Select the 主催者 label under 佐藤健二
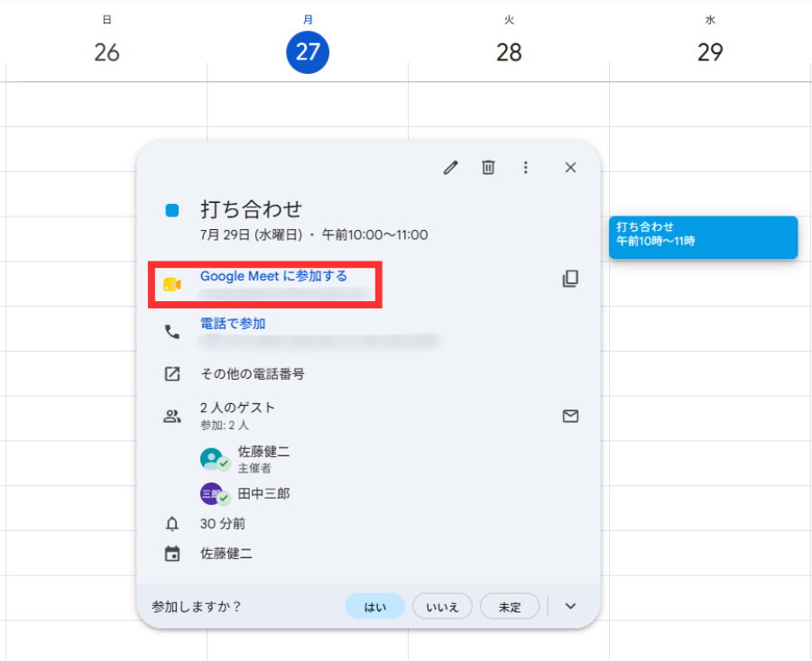The height and width of the screenshot is (661, 812). pyautogui.click(x=254, y=468)
